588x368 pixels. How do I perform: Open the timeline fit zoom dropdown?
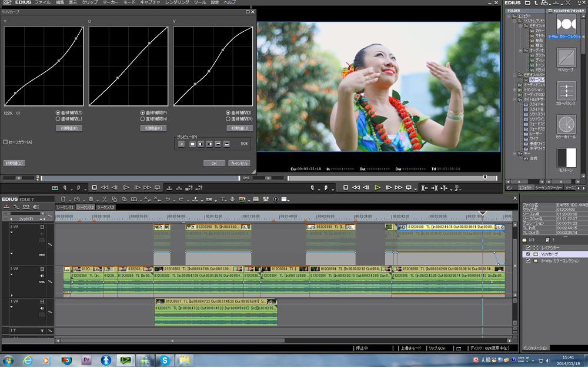pos(41,219)
